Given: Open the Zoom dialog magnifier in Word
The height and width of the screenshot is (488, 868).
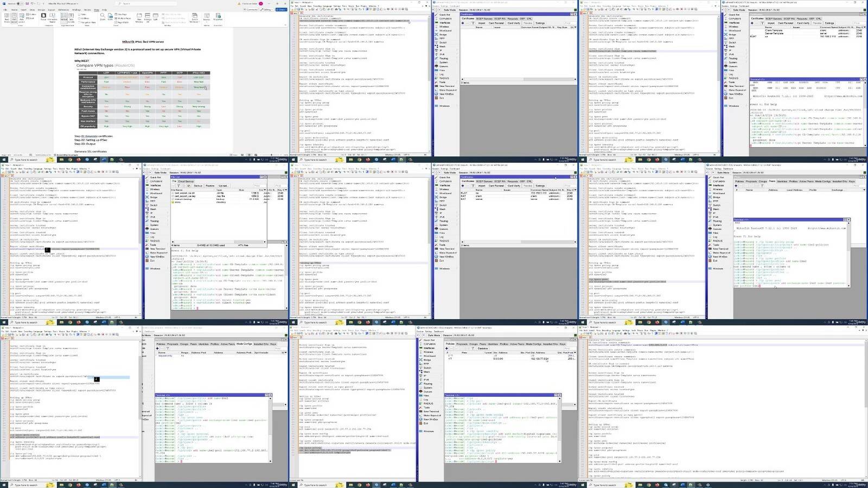Looking at the screenshot, I should point(103,17).
